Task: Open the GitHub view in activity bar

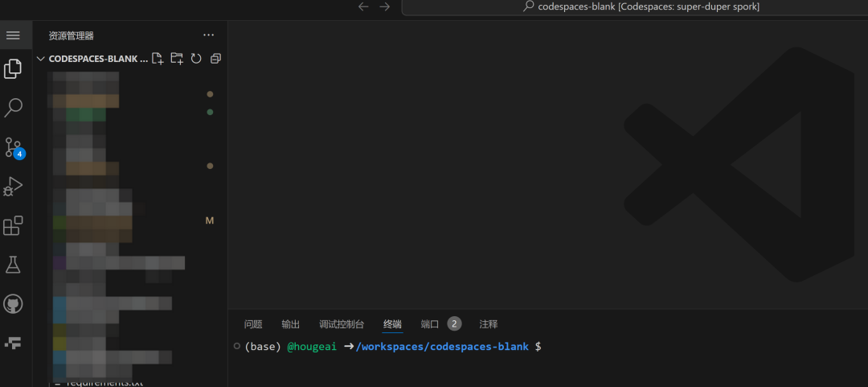Action: [13, 304]
